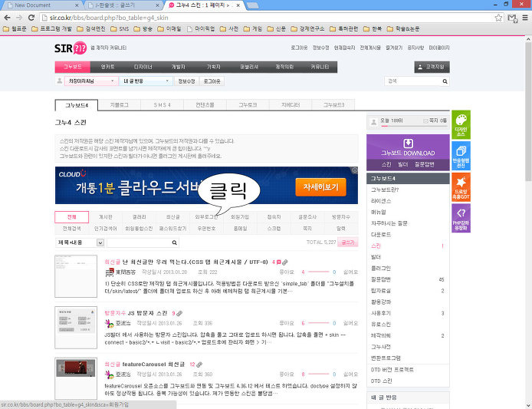532x409 pixels.
Task: Click the 고객지원 button
Action: tap(432, 67)
